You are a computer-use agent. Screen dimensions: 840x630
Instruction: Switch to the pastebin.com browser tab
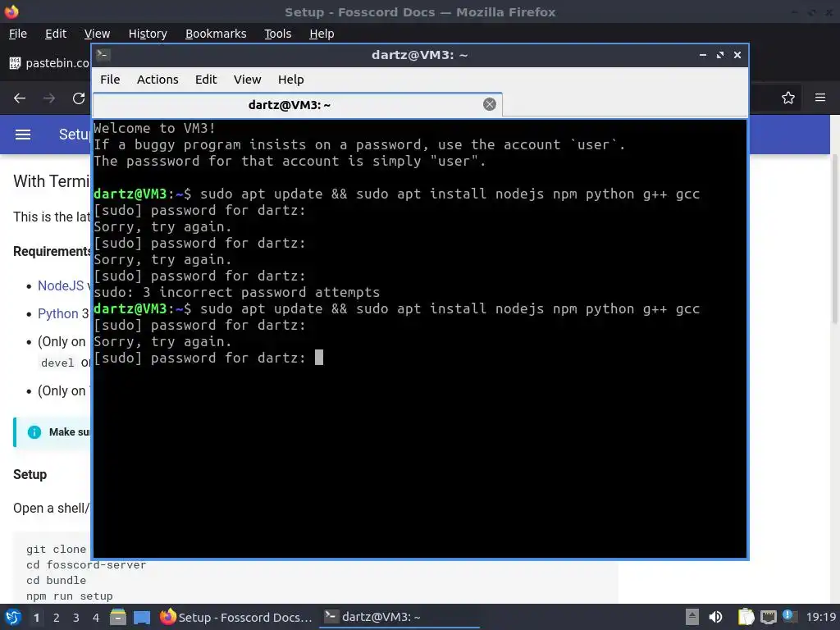(x=49, y=63)
